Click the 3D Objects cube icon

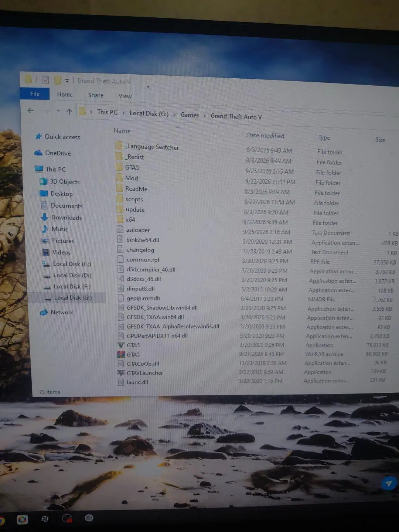point(44,181)
